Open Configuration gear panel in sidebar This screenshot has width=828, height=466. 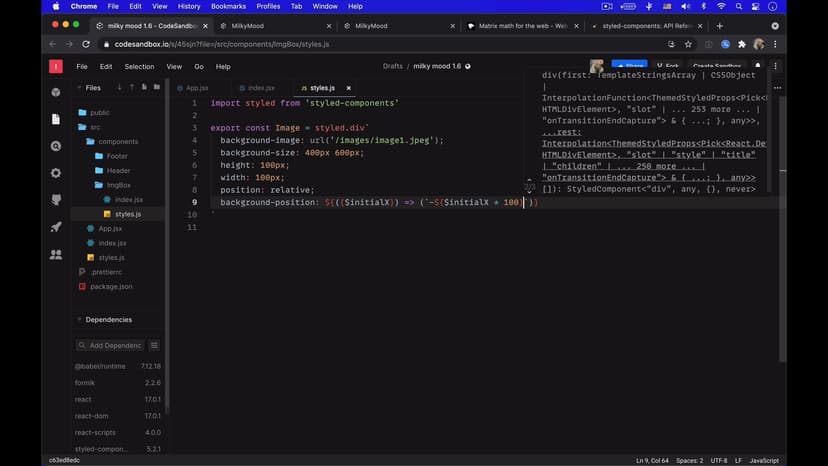pyautogui.click(x=56, y=173)
